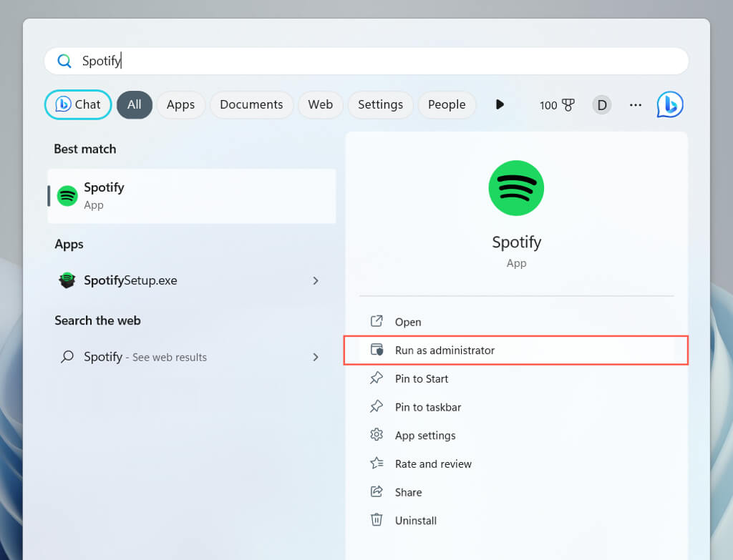
Task: Open the 100 rewards points trophy
Action: [557, 105]
